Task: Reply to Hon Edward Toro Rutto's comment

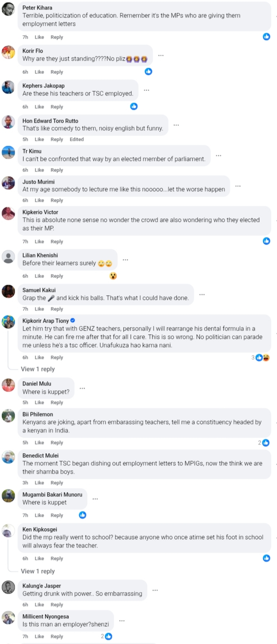Action: click(x=57, y=139)
